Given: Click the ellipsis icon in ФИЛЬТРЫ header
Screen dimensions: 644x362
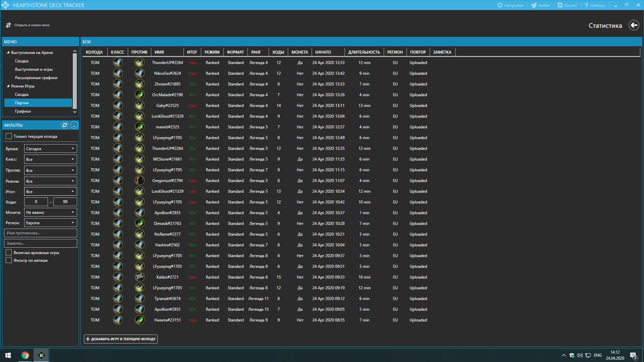Looking at the screenshot, I should click(74, 125).
